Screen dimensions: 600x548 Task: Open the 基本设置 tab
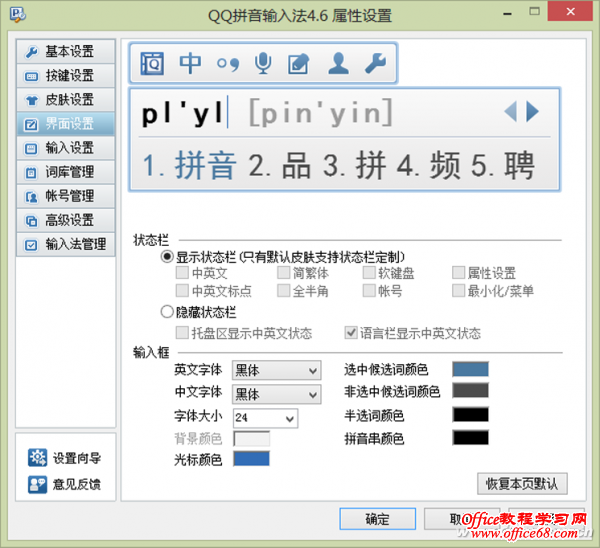tap(65, 51)
